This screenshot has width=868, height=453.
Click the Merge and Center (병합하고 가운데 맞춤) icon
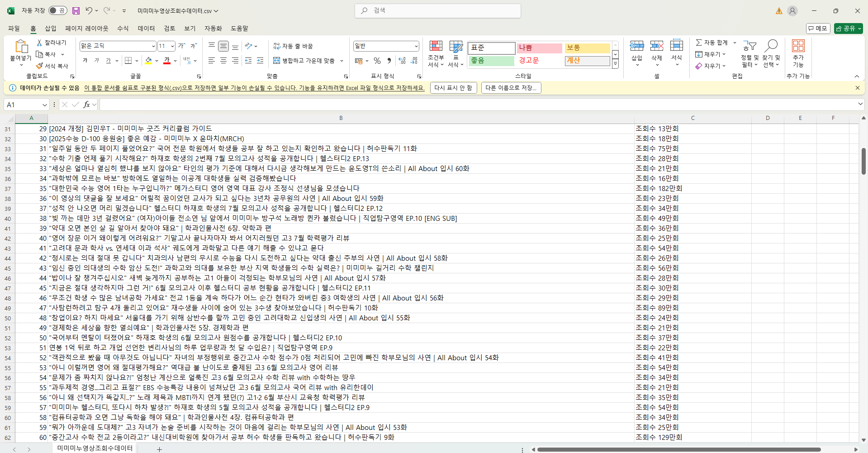(277, 61)
